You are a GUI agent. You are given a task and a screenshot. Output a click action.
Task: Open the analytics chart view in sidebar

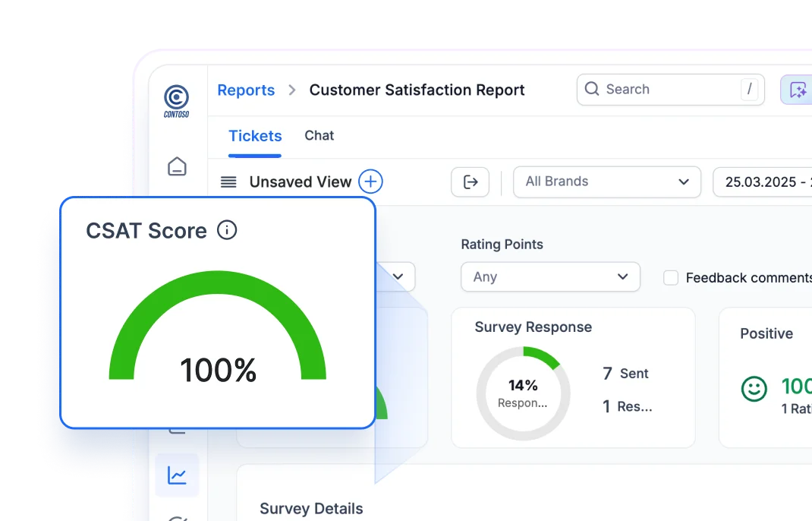pos(177,474)
